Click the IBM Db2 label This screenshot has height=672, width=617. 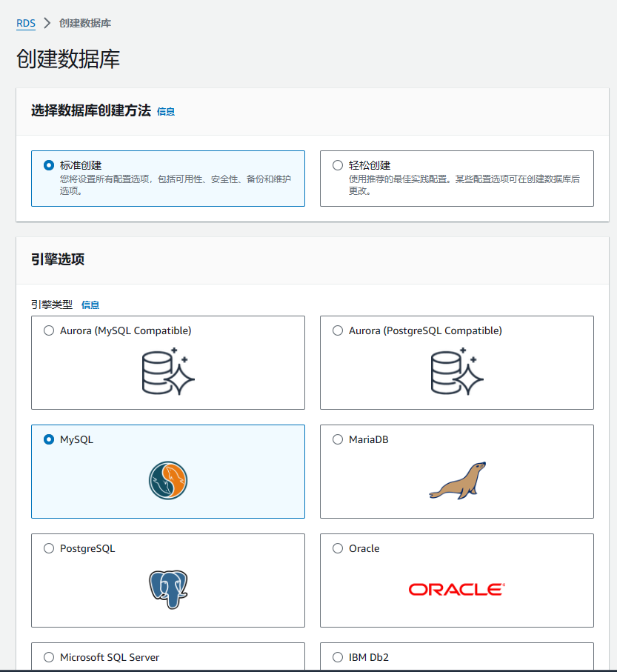(x=368, y=657)
